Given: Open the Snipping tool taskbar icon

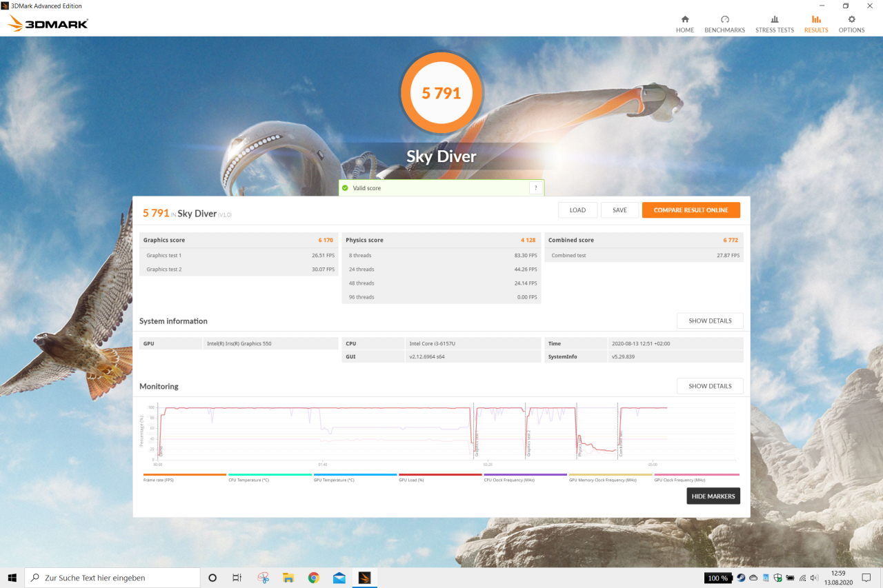Looking at the screenshot, I should click(263, 578).
